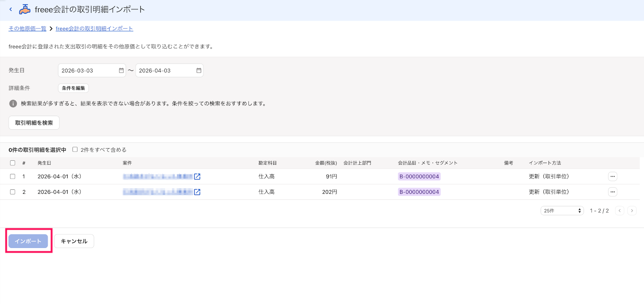Click 仕入高 in row 1
644x304 pixels.
tap(266, 176)
